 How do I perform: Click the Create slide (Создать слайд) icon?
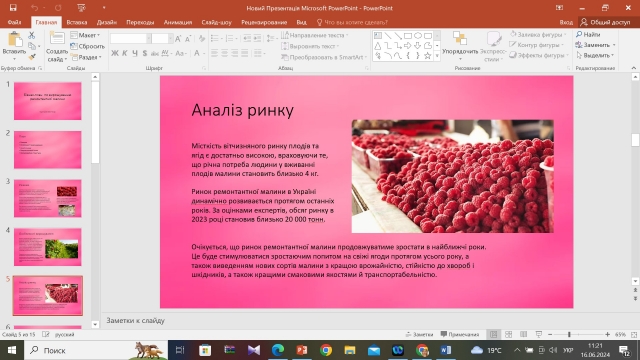(x=57, y=39)
